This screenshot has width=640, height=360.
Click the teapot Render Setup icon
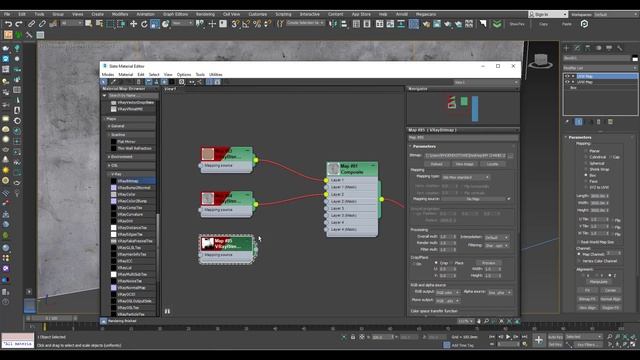click(x=426, y=24)
